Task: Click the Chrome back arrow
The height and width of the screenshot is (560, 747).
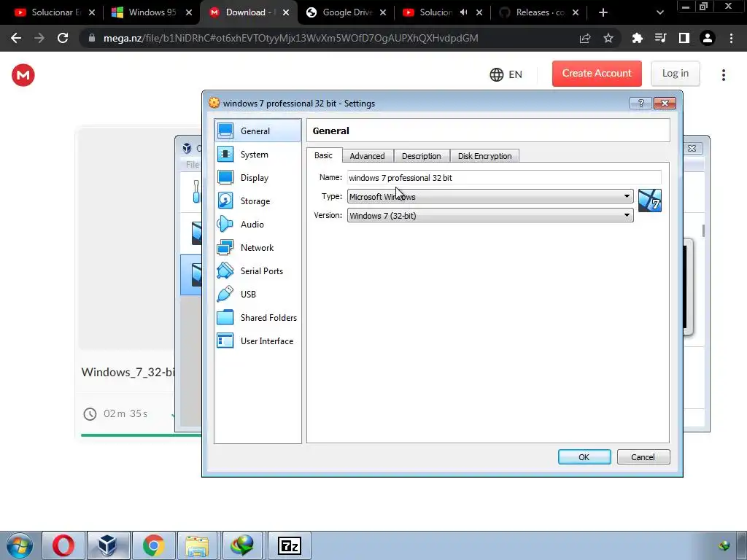Action: (x=16, y=38)
